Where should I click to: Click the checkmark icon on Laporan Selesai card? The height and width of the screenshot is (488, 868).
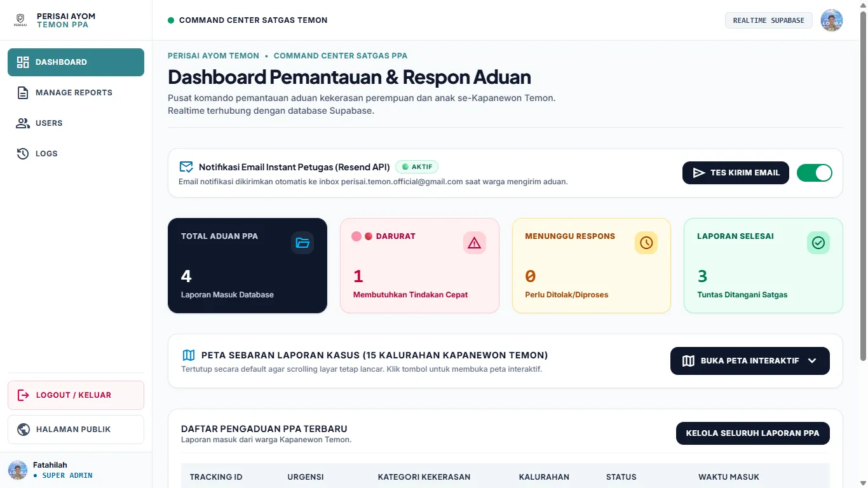pos(818,243)
